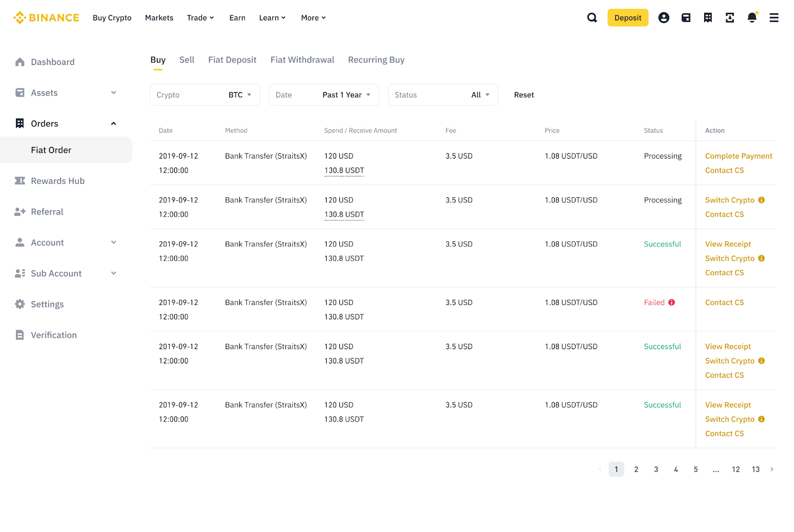Reset the filters
794x532 pixels.
coord(524,95)
